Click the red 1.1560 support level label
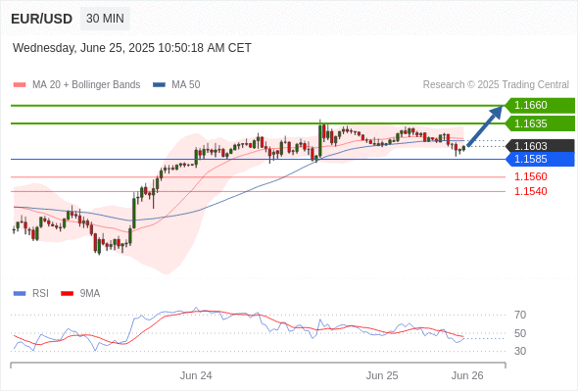578x392 pixels. tap(531, 177)
